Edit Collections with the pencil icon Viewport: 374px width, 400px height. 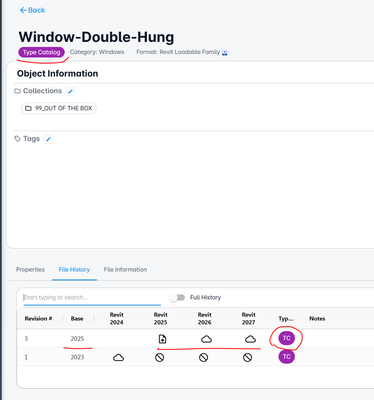[70, 91]
